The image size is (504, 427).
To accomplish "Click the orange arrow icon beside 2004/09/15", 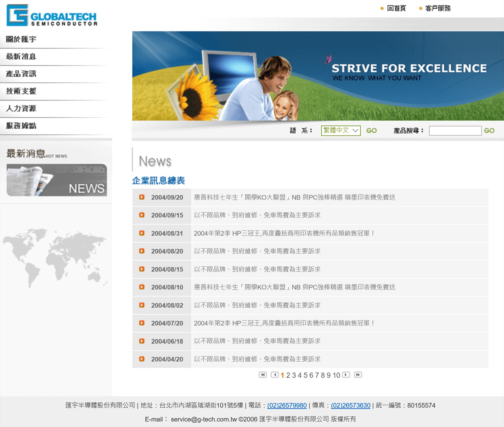I will coord(142,215).
